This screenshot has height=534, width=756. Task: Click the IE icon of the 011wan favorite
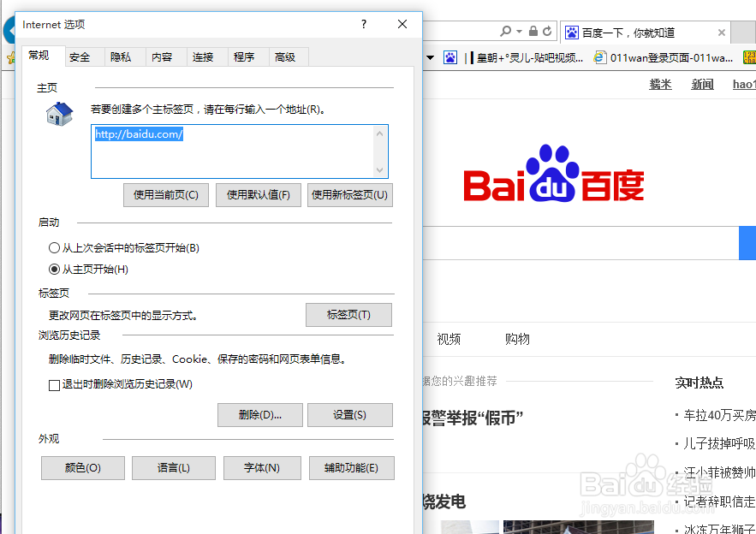[600, 58]
